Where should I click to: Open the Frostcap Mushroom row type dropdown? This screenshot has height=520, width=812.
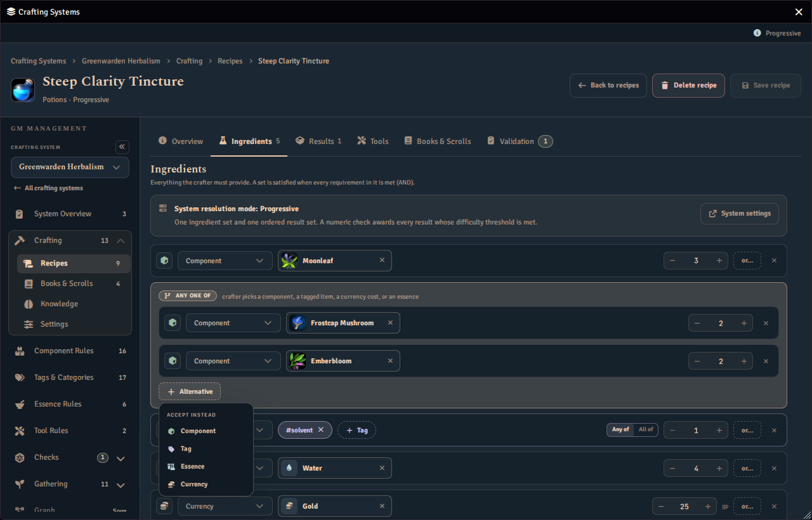pos(233,323)
